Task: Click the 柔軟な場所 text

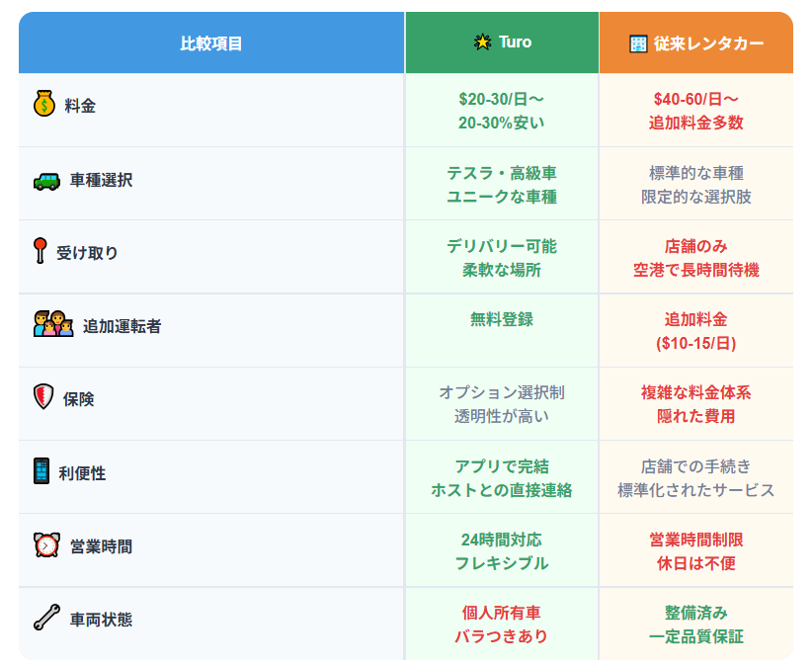Action: click(502, 271)
